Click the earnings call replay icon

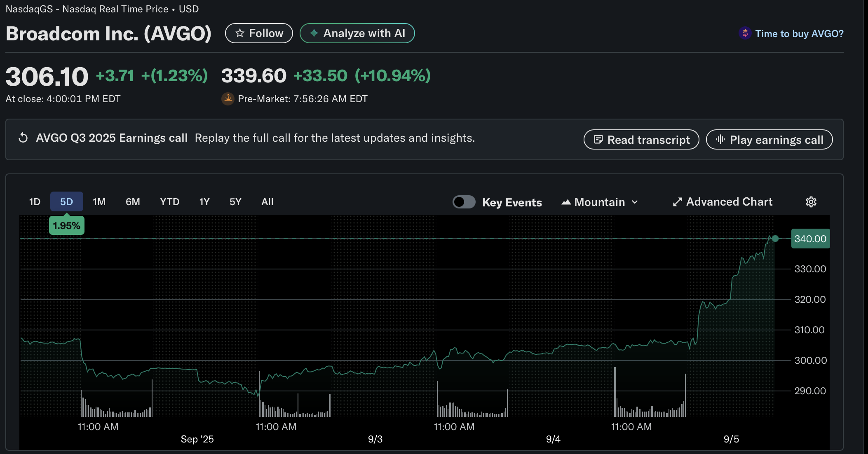pyautogui.click(x=23, y=138)
